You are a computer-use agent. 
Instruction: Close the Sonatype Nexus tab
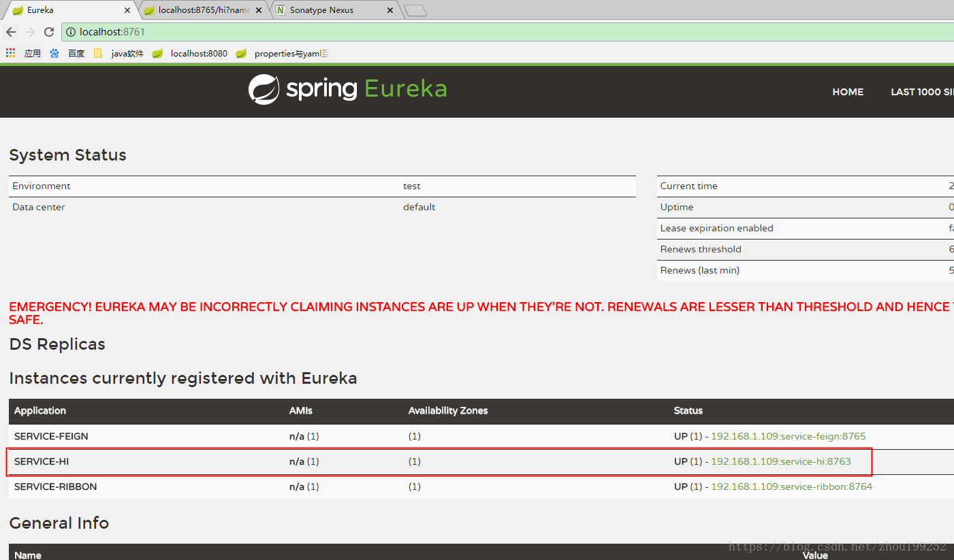(x=390, y=10)
